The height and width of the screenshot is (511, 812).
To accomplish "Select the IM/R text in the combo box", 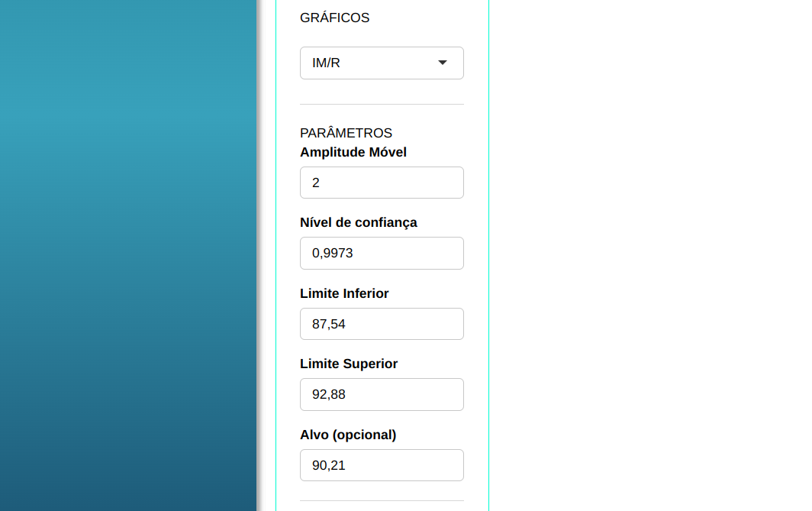I will (327, 63).
